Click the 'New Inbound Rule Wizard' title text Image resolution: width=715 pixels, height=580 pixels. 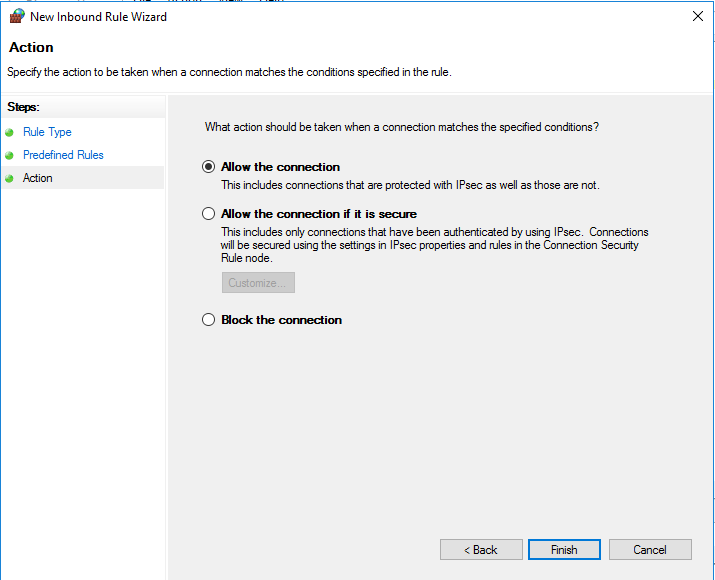coord(98,17)
